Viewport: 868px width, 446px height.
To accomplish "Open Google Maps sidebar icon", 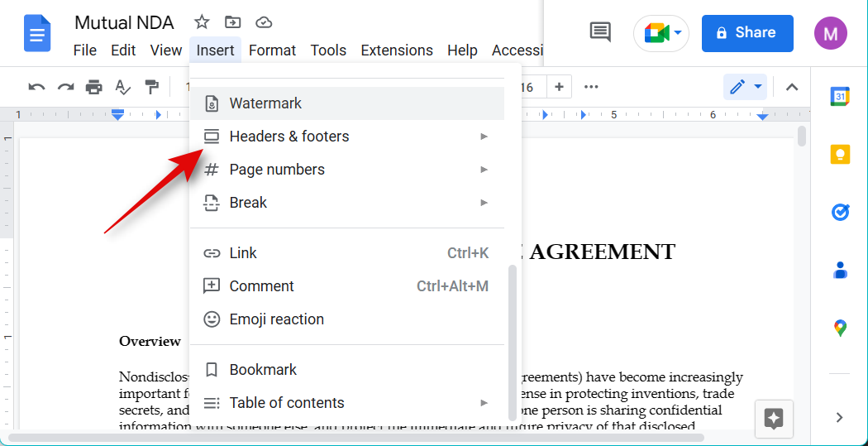I will coord(840,328).
